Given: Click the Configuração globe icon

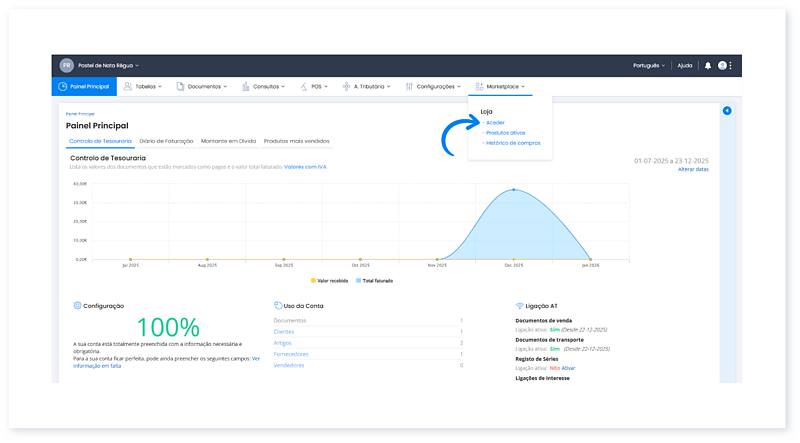Looking at the screenshot, I should click(77, 305).
